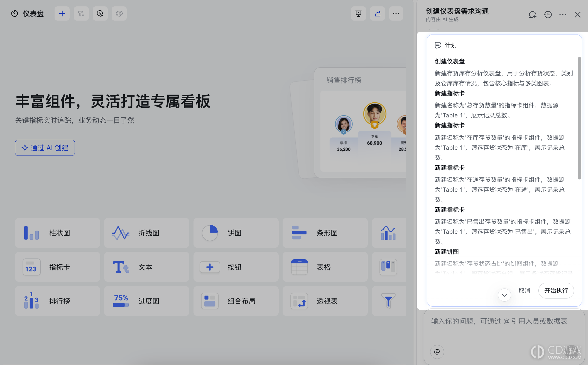
Task: Click the @ mention icon
Action: point(437,352)
